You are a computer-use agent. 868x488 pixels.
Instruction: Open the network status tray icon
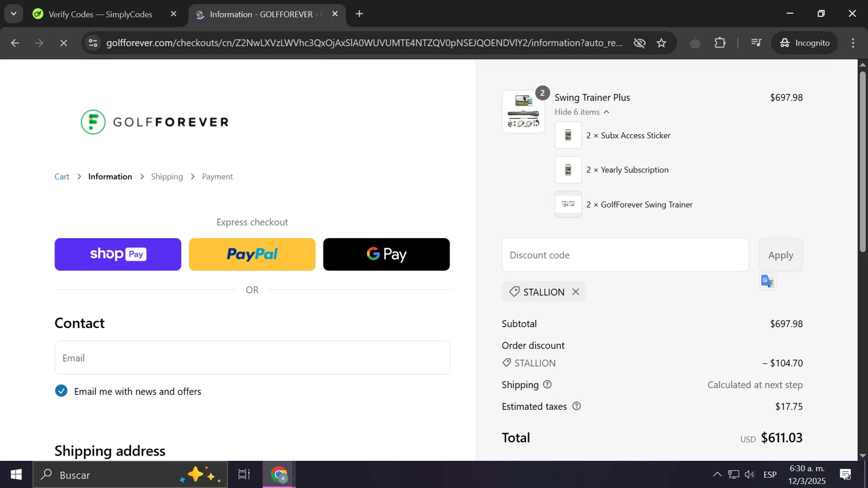[x=734, y=475]
